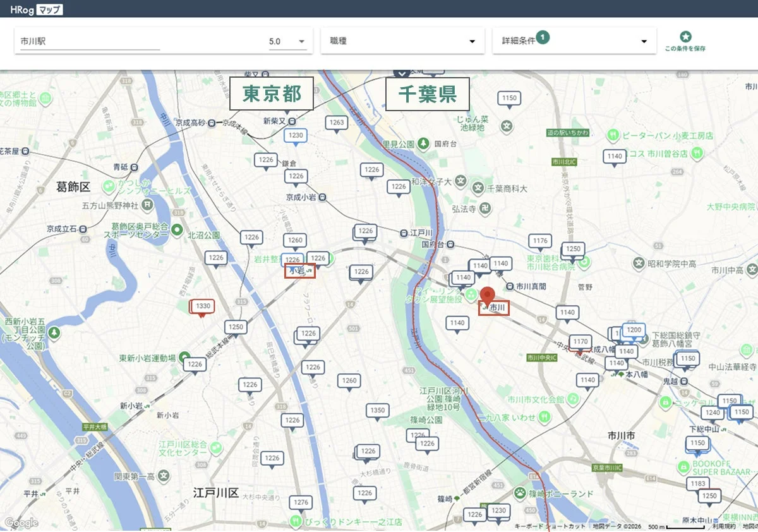Click the red-highlighted 1330 salary marker
The width and height of the screenshot is (758, 532).
203,306
